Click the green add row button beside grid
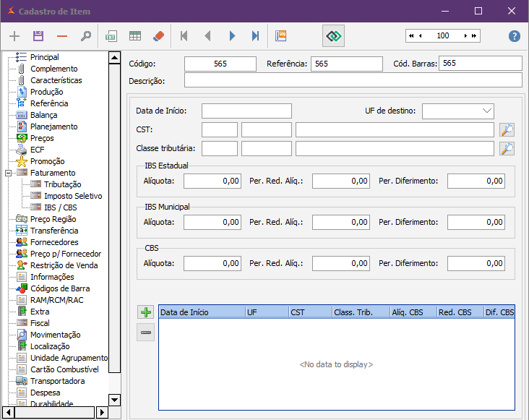529x420 pixels. pos(146,312)
